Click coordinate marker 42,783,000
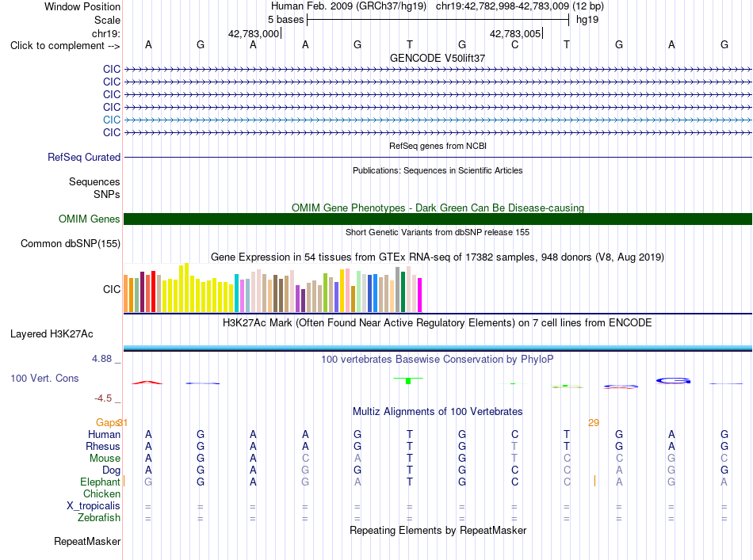 (254, 33)
